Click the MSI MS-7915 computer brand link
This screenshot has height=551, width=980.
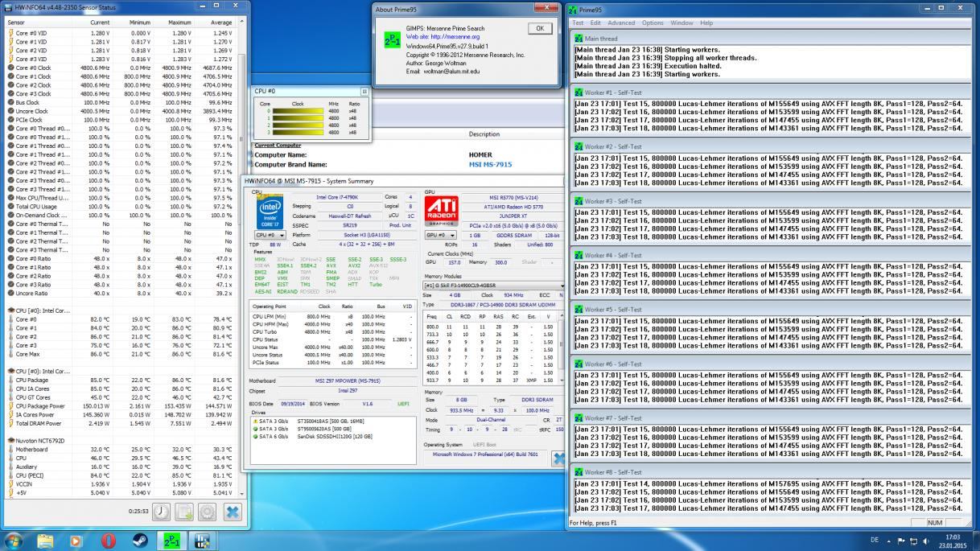point(490,164)
